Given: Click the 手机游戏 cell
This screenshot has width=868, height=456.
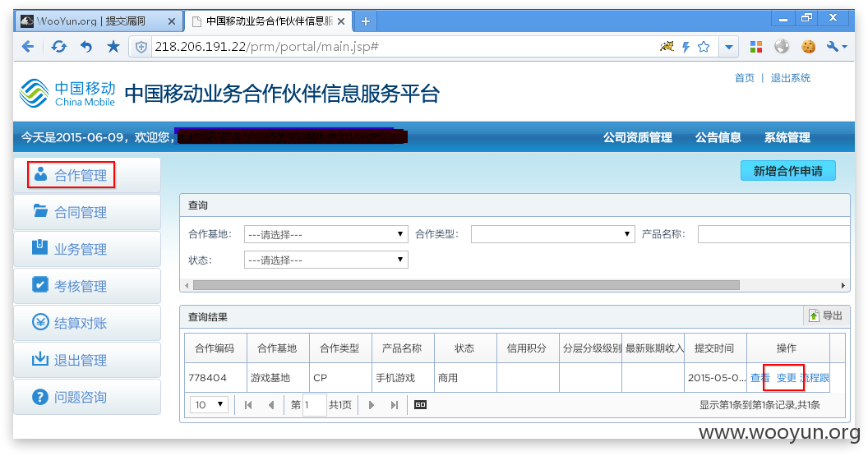Looking at the screenshot, I should [x=402, y=378].
